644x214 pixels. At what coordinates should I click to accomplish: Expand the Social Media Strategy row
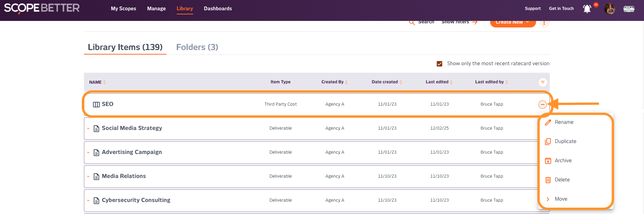88,129
